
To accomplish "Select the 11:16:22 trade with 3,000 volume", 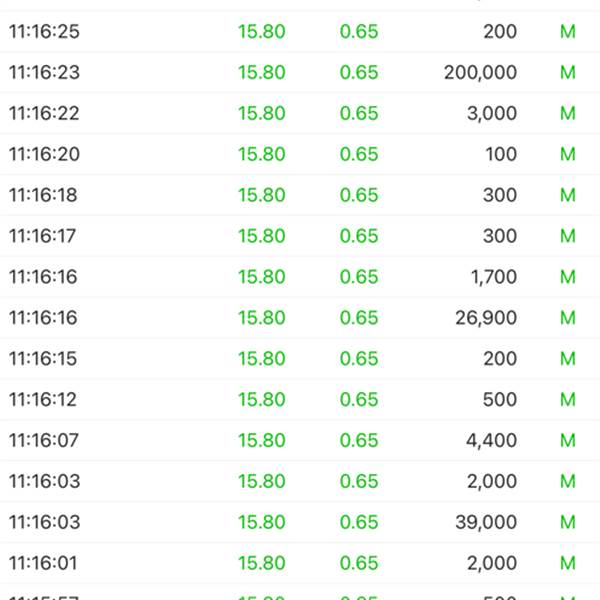I will [300, 113].
